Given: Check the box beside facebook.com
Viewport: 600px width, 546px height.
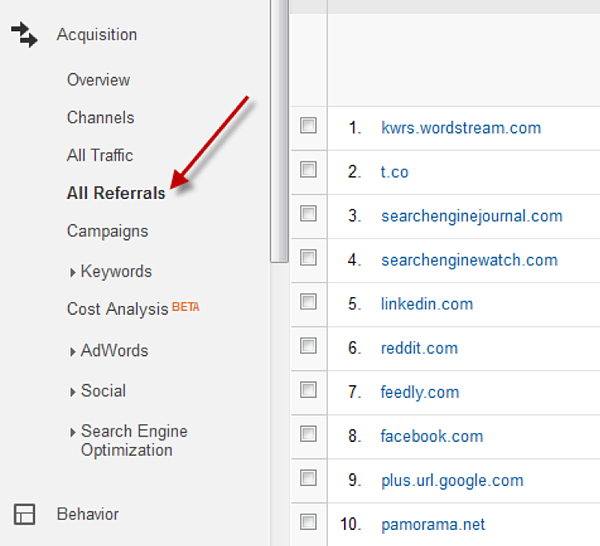Looking at the screenshot, I should [x=308, y=434].
